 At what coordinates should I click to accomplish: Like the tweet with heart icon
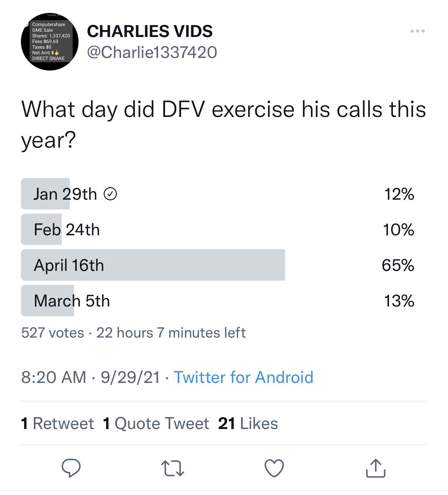[274, 468]
